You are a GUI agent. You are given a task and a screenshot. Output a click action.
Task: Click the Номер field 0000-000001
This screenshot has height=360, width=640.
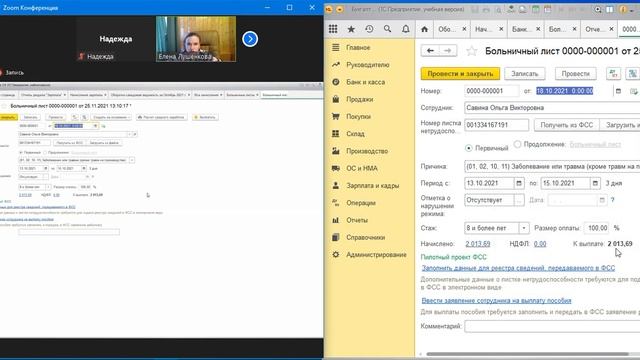point(491,91)
